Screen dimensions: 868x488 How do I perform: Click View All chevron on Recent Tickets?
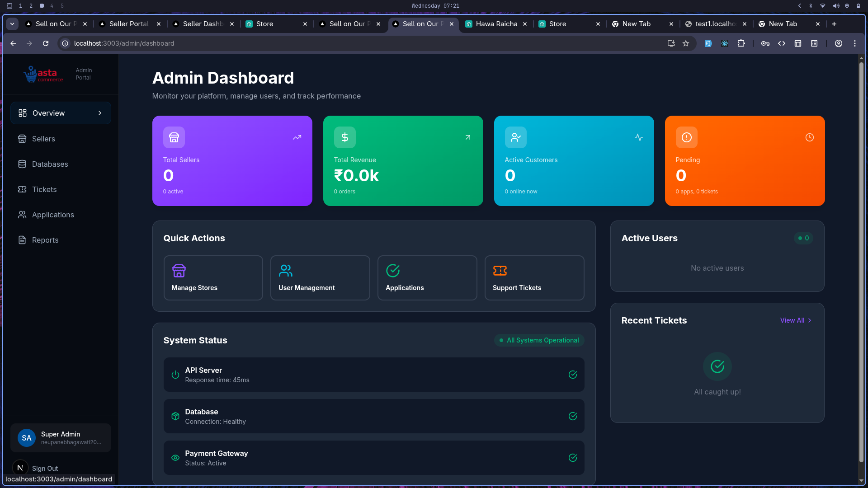point(810,320)
